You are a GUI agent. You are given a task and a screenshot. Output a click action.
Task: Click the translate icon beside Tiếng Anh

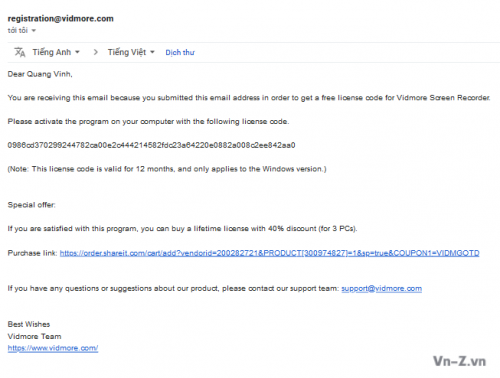(20, 52)
